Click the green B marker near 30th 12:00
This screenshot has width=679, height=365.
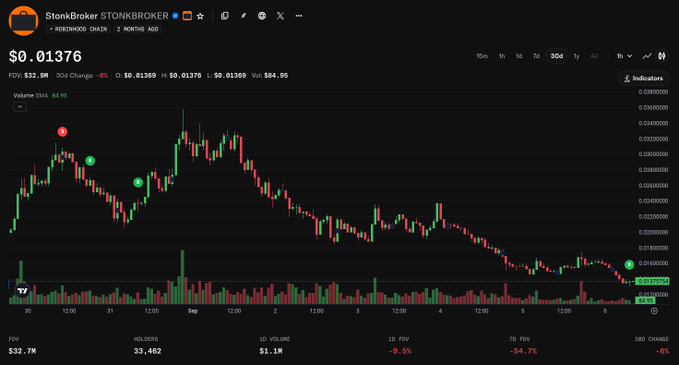(x=90, y=161)
